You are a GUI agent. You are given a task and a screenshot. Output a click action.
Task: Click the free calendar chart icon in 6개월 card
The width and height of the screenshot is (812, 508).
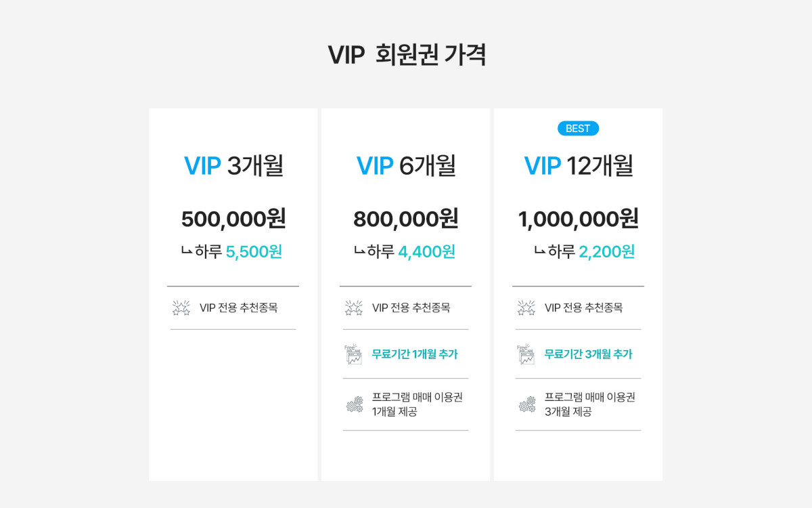353,354
